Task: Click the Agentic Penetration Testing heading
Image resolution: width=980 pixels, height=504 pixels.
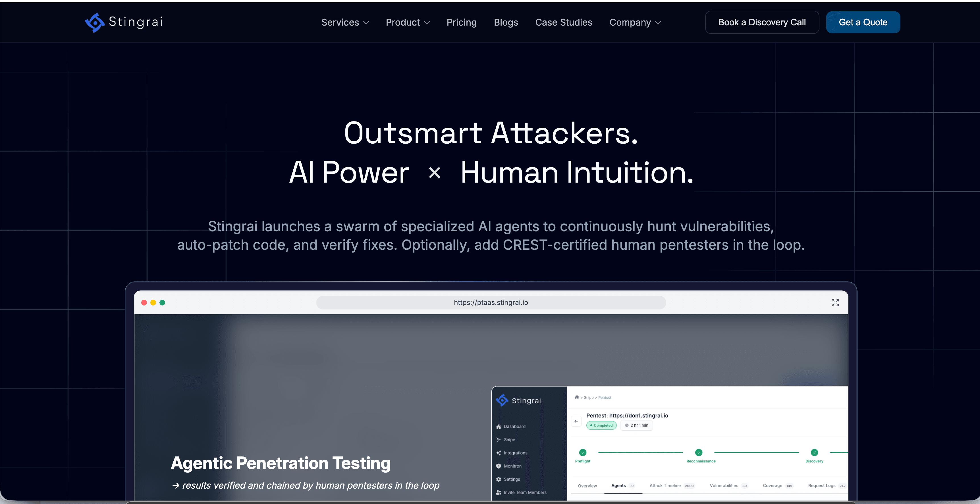Action: pos(281,463)
